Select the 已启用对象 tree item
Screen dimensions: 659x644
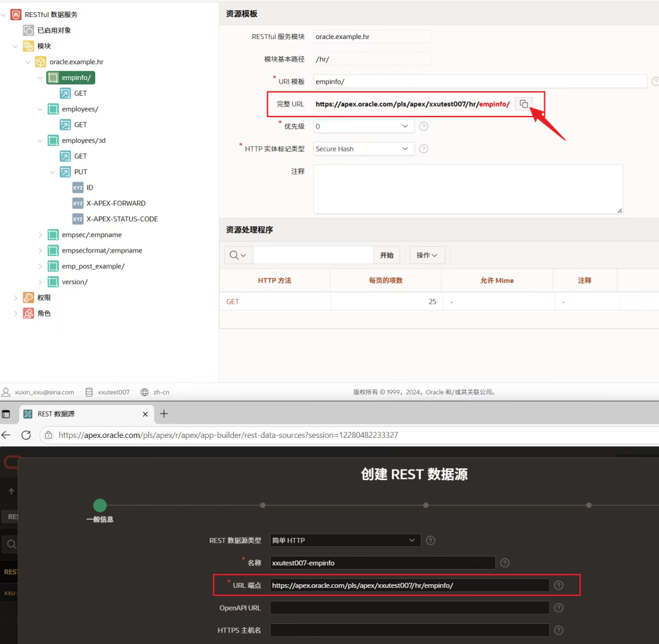[54, 30]
